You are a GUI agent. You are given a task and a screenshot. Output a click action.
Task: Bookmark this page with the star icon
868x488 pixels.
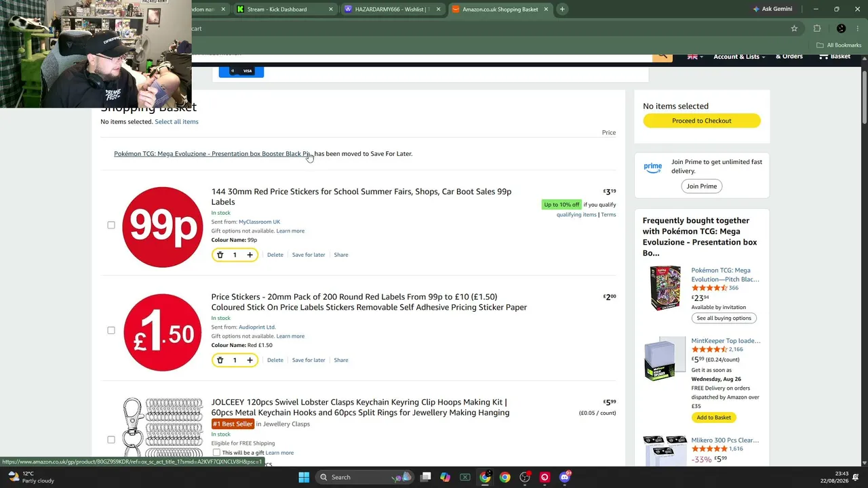[794, 28]
